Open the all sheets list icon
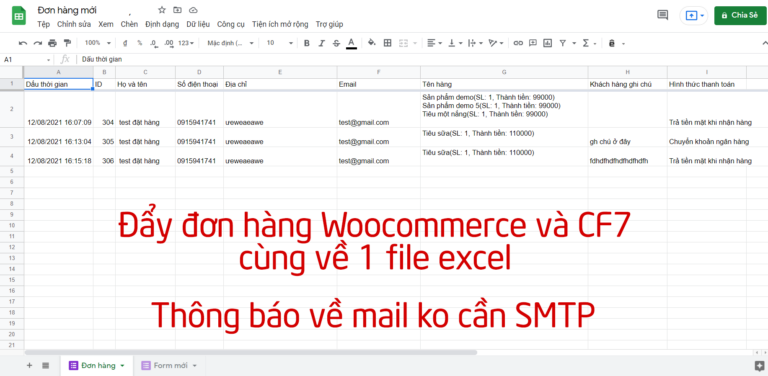 [x=46, y=365]
